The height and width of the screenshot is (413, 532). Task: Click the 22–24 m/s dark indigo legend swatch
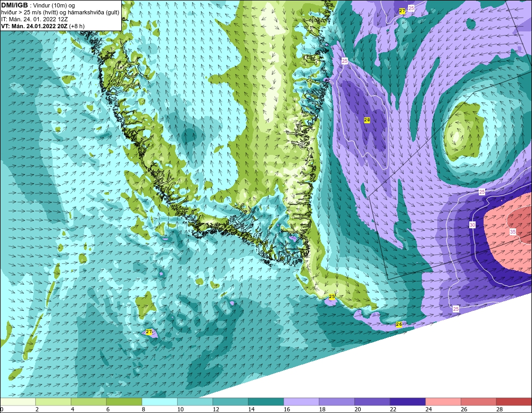[408, 402]
